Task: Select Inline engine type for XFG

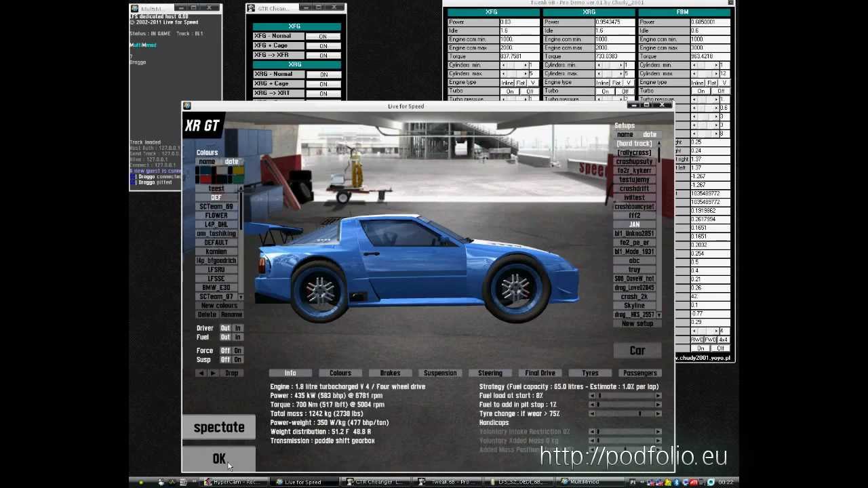Action: click(507, 82)
